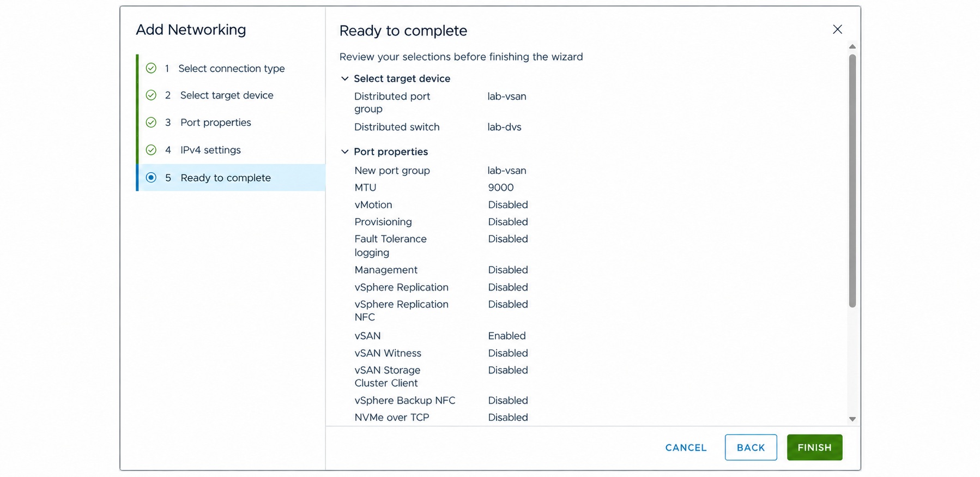Collapse the Port properties section chevron
This screenshot has width=980, height=477.
click(344, 152)
